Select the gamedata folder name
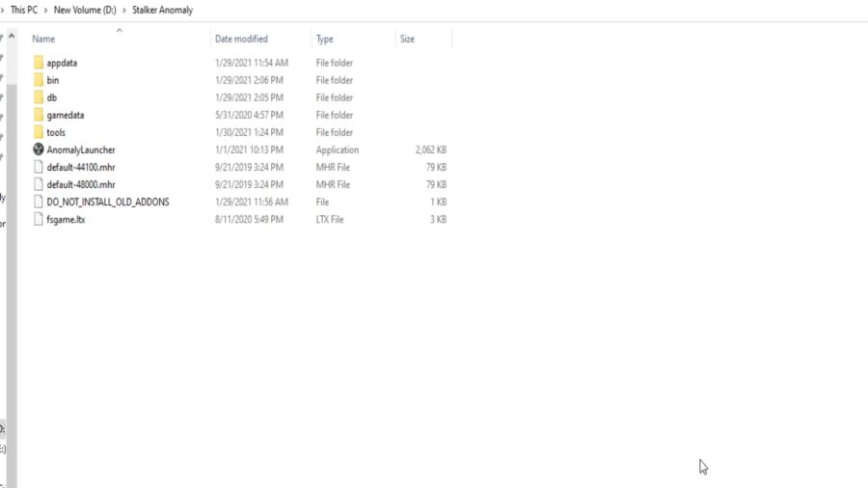 pyautogui.click(x=66, y=115)
